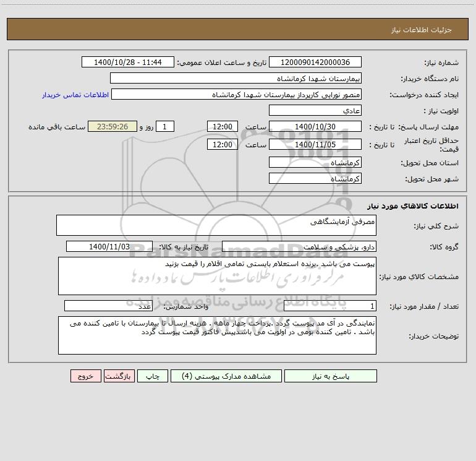Click the goods specification text area
This screenshot has height=461, width=476.
click(217, 276)
